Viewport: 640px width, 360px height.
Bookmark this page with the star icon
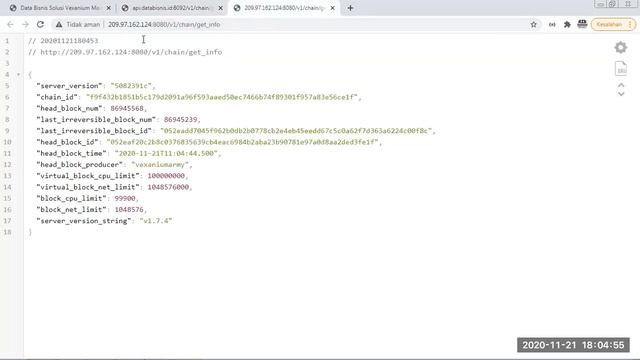[533, 24]
